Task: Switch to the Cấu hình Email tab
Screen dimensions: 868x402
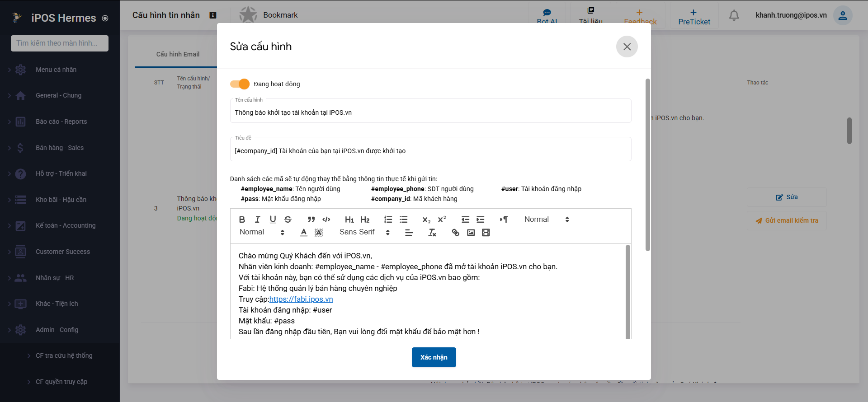Action: coord(178,54)
